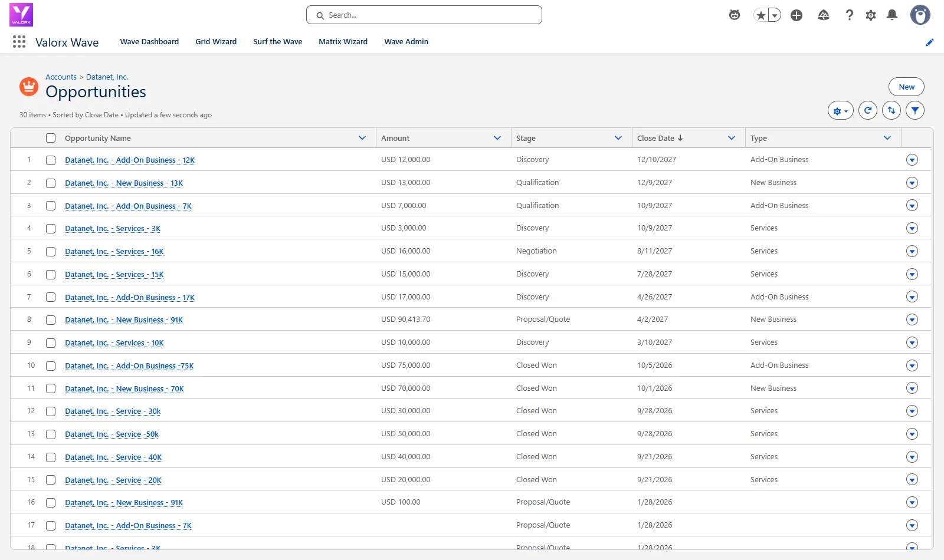Click the Valorx logo
This screenshot has width=944, height=560.
(x=21, y=15)
